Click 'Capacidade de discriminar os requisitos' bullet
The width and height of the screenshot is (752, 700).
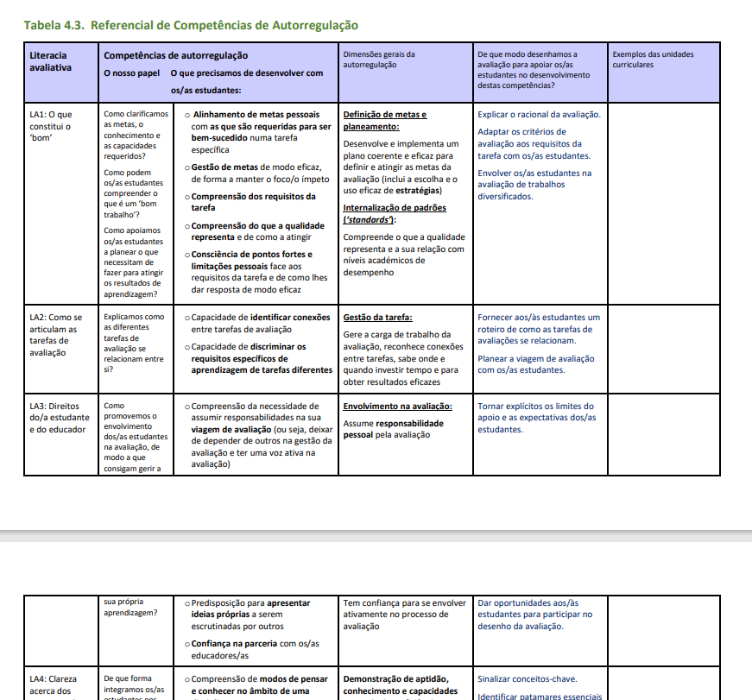pos(258,358)
